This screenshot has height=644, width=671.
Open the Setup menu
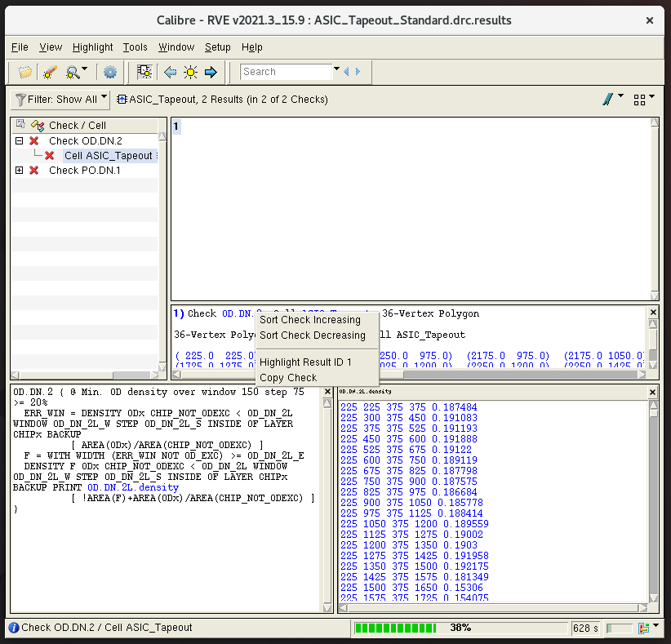click(217, 47)
